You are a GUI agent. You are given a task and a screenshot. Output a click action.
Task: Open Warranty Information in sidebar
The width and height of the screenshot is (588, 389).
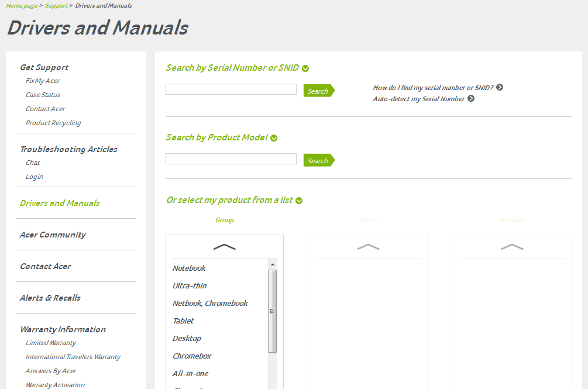(x=63, y=329)
